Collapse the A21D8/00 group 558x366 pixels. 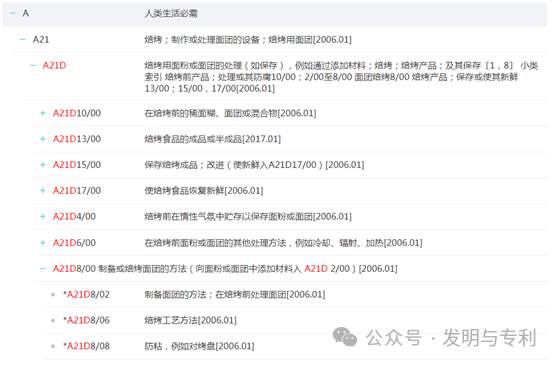(x=43, y=269)
